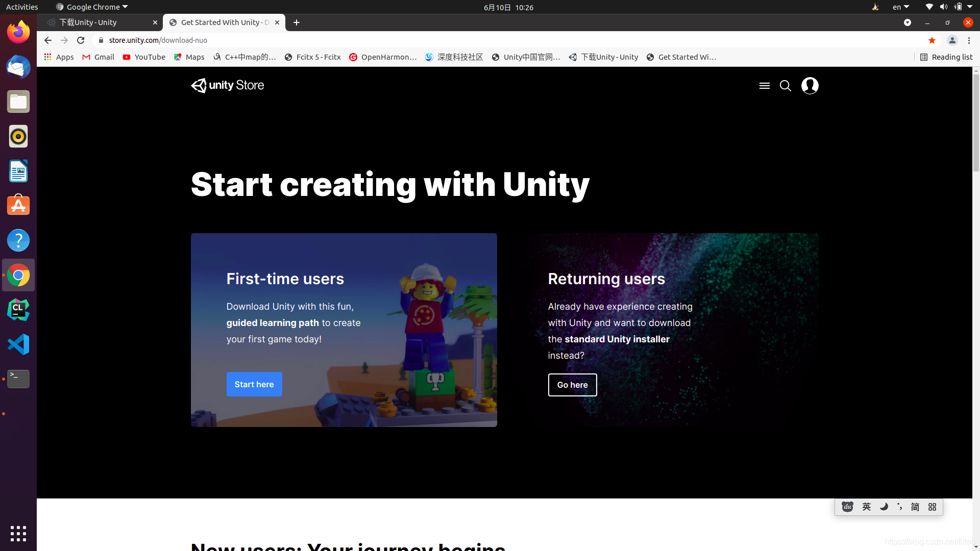This screenshot has height=551, width=980.
Task: Click the padlock site info icon
Action: (101, 40)
